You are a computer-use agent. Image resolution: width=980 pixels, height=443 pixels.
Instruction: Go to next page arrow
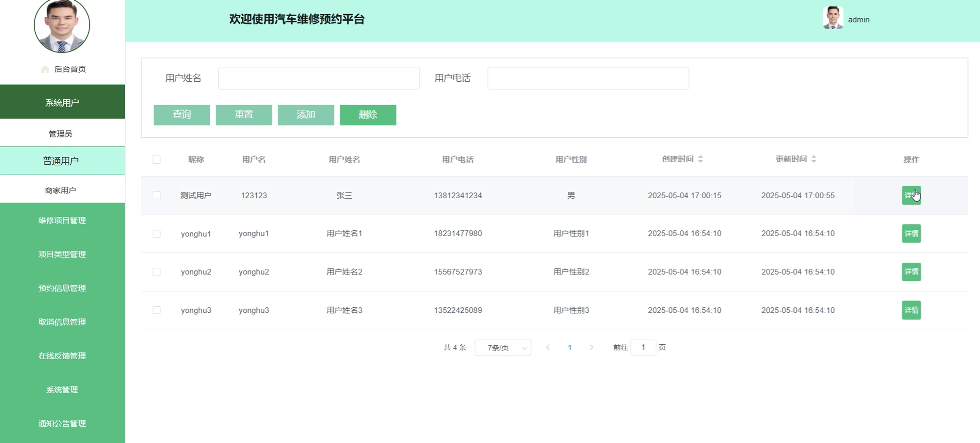591,347
